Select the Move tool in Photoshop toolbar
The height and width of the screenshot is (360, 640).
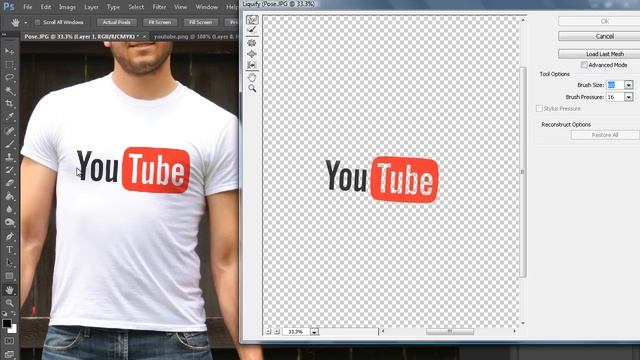click(9, 51)
